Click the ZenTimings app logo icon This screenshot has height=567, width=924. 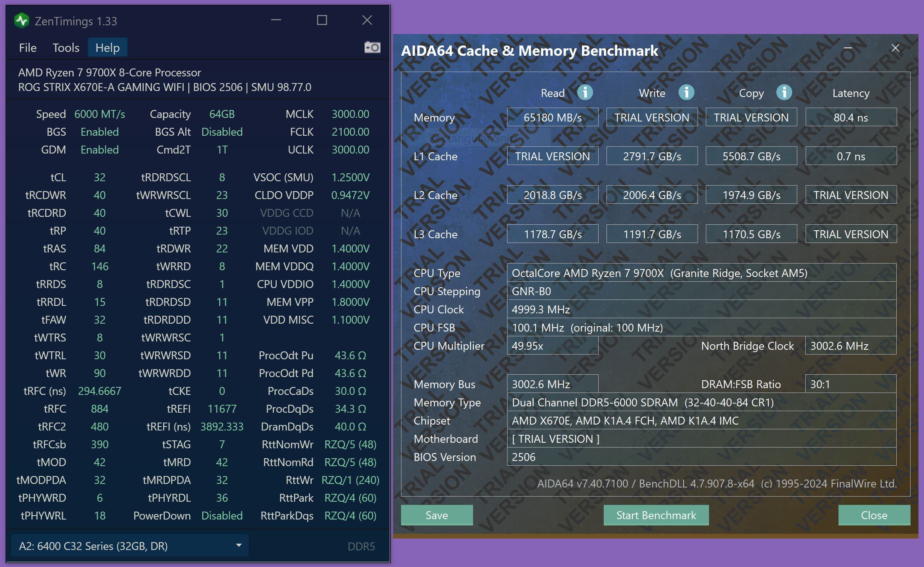pyautogui.click(x=21, y=21)
